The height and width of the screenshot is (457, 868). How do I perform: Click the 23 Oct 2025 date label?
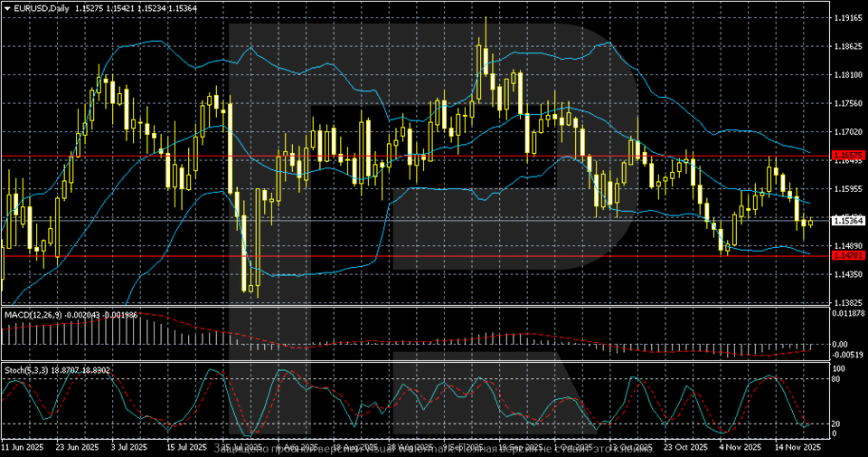(686, 447)
